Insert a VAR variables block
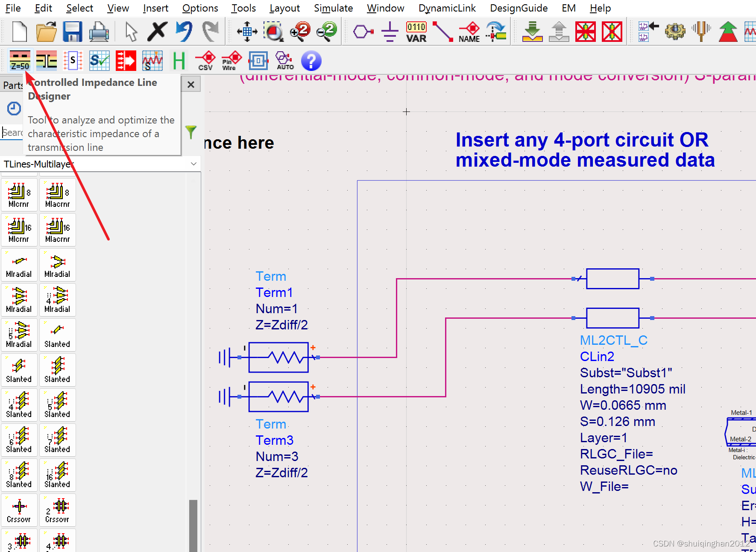Viewport: 756px width, 552px height. [416, 31]
